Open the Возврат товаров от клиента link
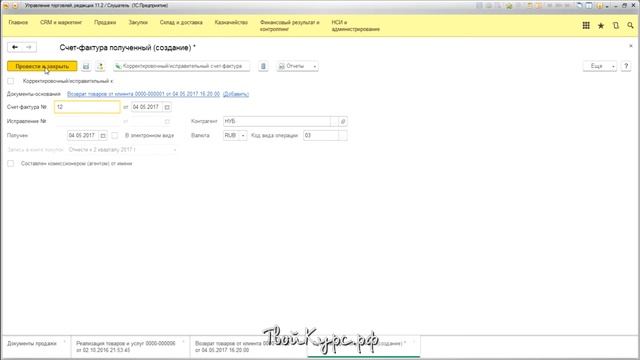 click(x=143, y=94)
